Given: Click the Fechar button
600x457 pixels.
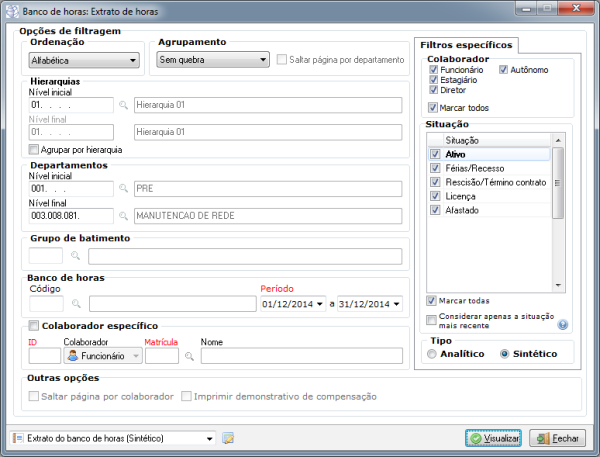Looking at the screenshot, I should tap(556, 438).
